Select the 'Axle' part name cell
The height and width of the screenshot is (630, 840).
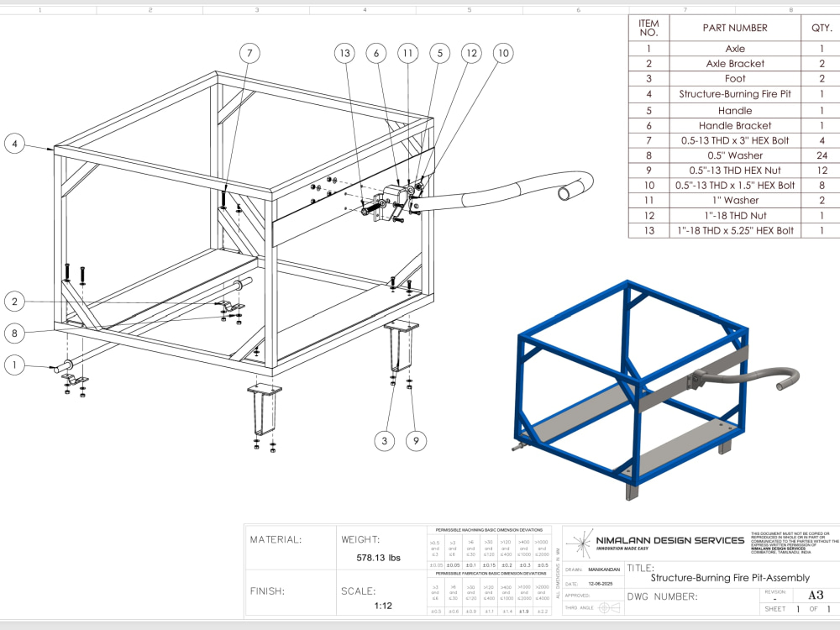[x=735, y=48]
